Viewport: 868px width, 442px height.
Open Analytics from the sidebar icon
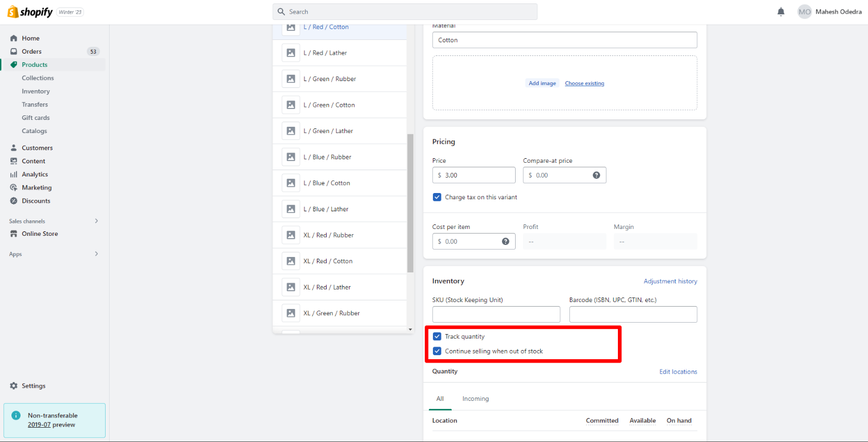pos(14,175)
